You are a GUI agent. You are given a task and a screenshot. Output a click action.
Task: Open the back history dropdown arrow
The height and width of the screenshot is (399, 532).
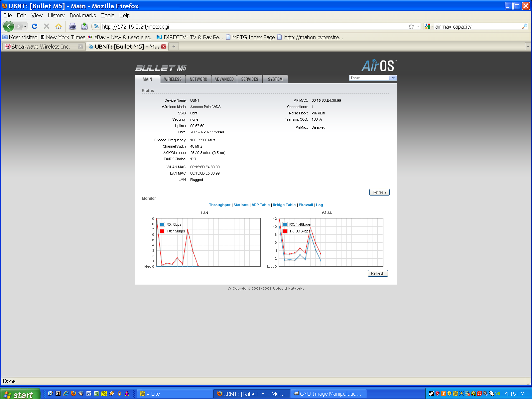pyautogui.click(x=25, y=26)
